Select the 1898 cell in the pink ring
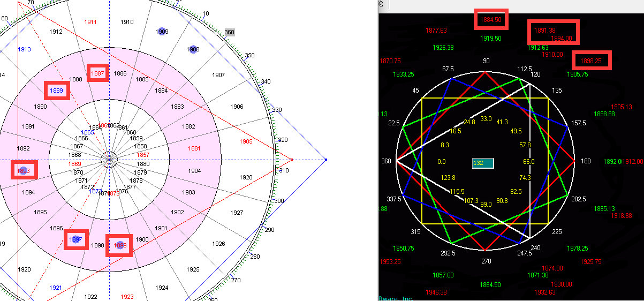 [x=97, y=245]
